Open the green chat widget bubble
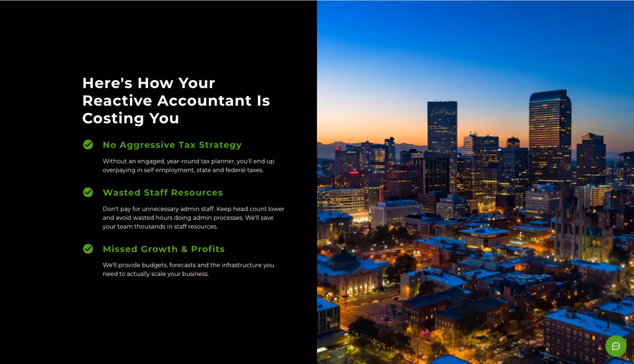This screenshot has width=634, height=364. pyautogui.click(x=616, y=346)
